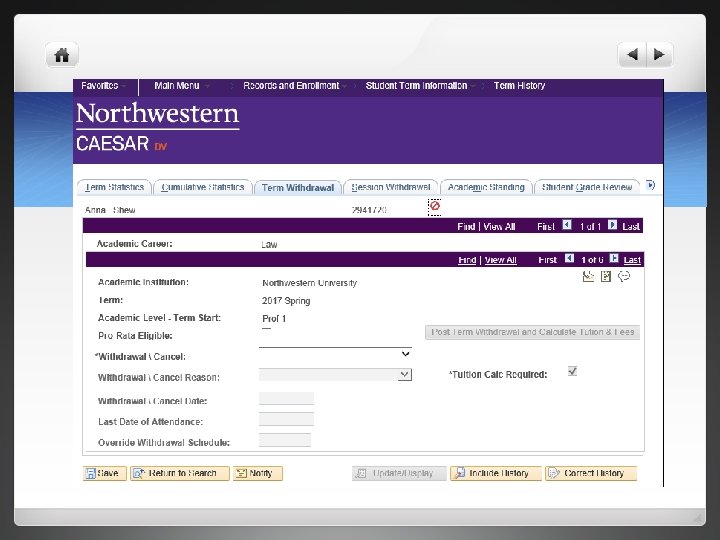The width and height of the screenshot is (720, 540).
Task: Open the middle document icon in term row
Action: [606, 276]
